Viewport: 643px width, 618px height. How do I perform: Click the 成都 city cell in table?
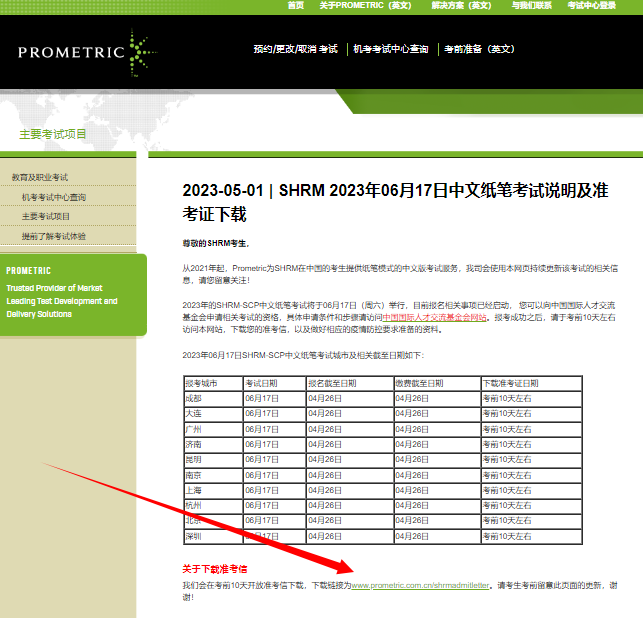(x=213, y=399)
